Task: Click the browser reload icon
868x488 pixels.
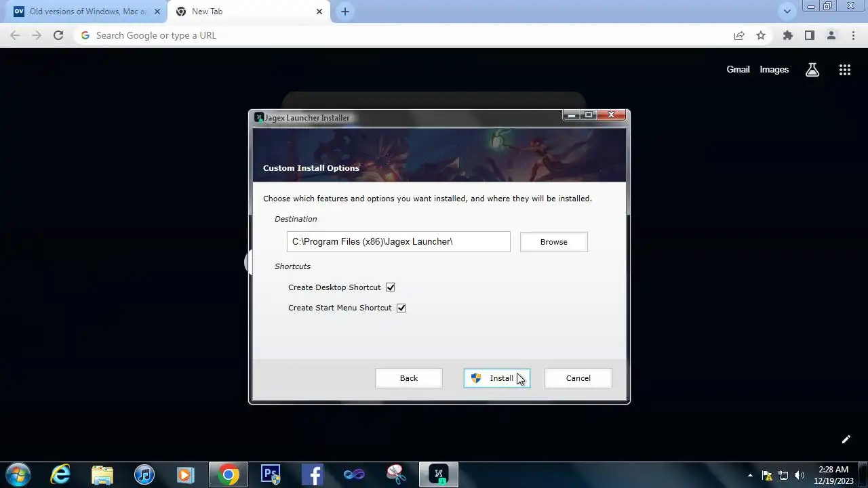Action: (x=58, y=35)
